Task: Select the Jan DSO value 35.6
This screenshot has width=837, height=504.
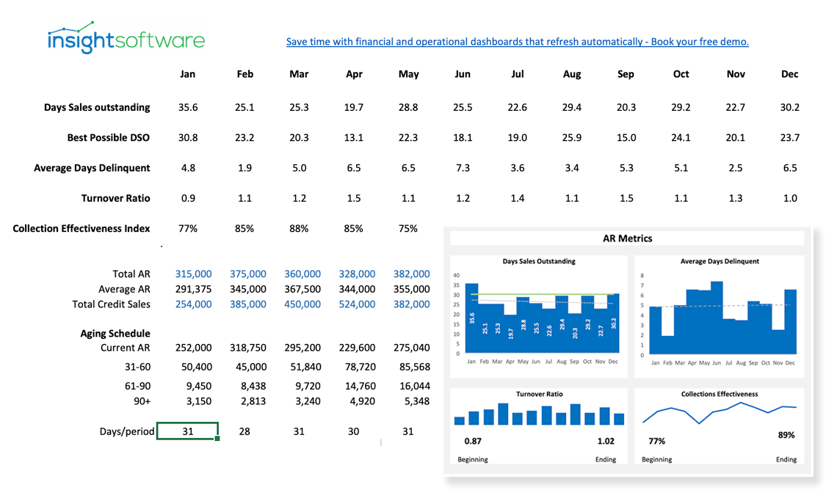Action: tap(188, 107)
